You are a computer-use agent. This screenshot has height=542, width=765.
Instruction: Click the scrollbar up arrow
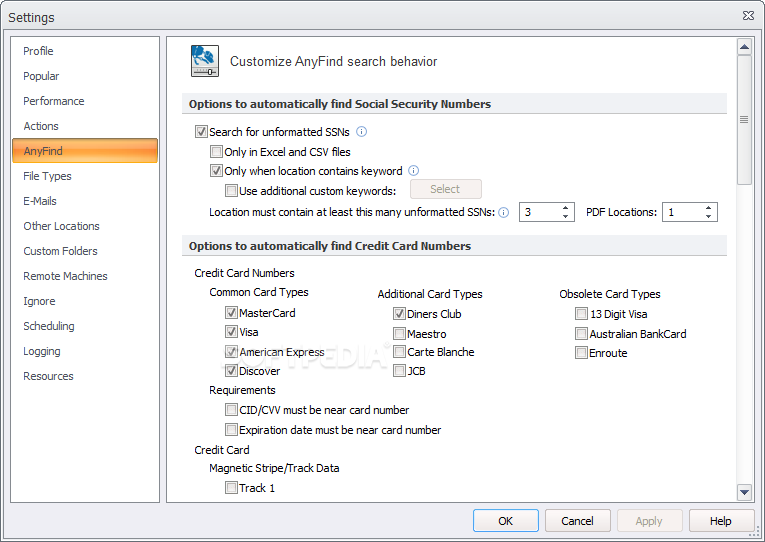pyautogui.click(x=744, y=47)
